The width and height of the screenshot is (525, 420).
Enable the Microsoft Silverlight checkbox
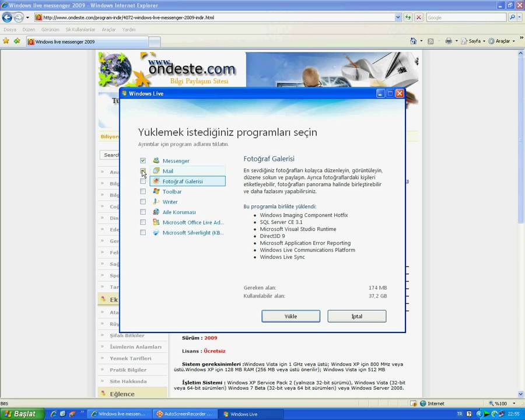pos(143,232)
